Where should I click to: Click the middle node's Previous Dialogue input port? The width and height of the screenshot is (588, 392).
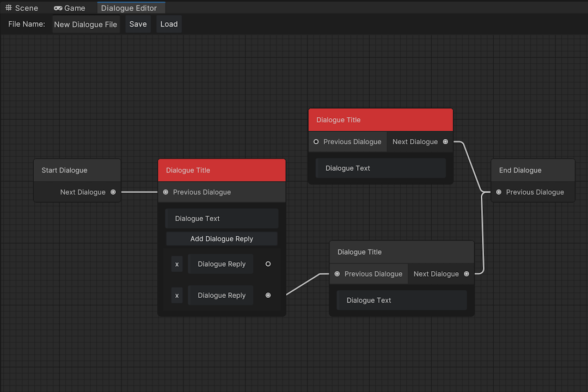click(x=166, y=192)
